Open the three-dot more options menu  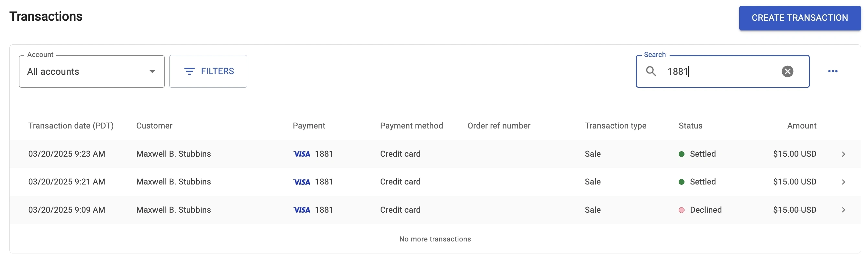point(833,71)
